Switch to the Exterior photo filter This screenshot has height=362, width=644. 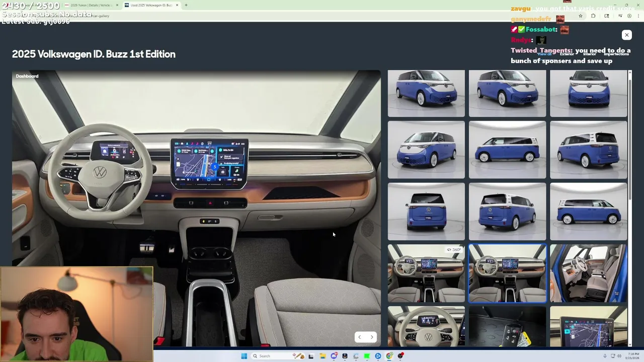[567, 54]
